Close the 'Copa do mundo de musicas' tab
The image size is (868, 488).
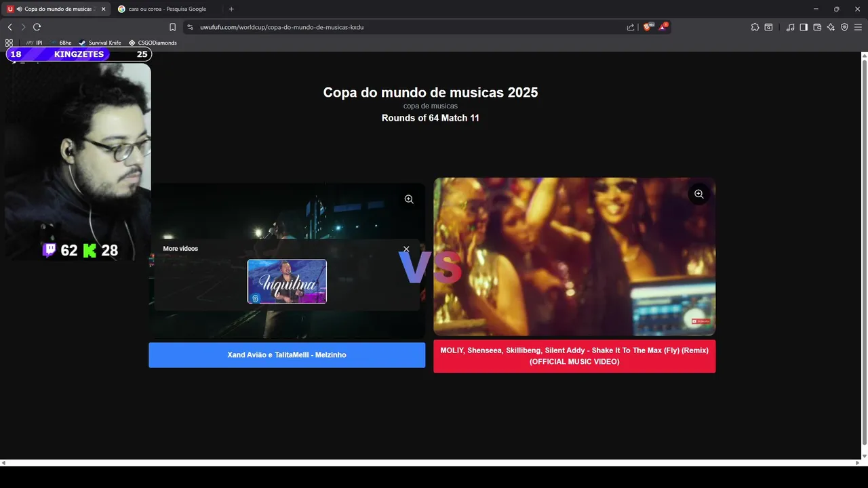103,9
